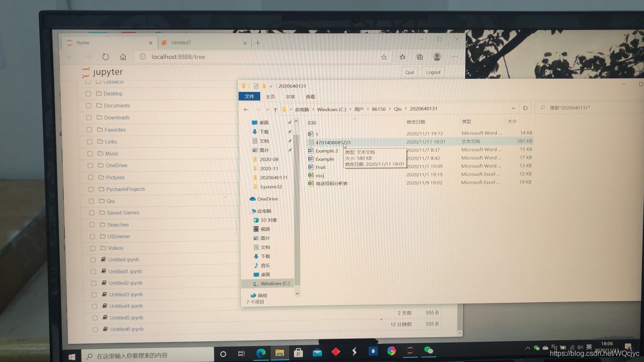The height and width of the screenshot is (362, 644).
Task: Open the Saved Games folder link in Jupyter
Action: [123, 213]
